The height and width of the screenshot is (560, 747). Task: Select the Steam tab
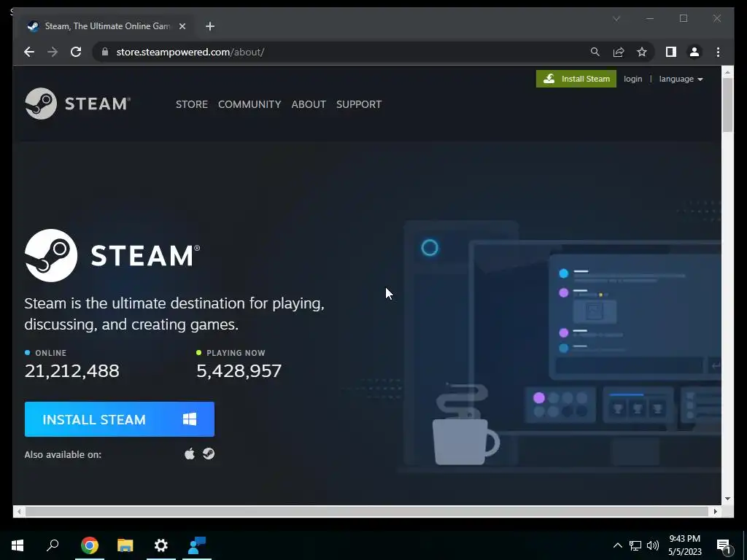click(x=105, y=26)
